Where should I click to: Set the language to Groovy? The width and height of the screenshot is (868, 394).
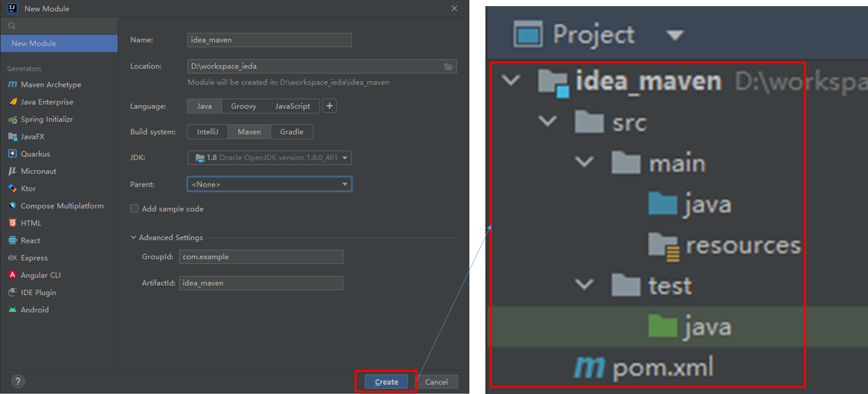243,106
